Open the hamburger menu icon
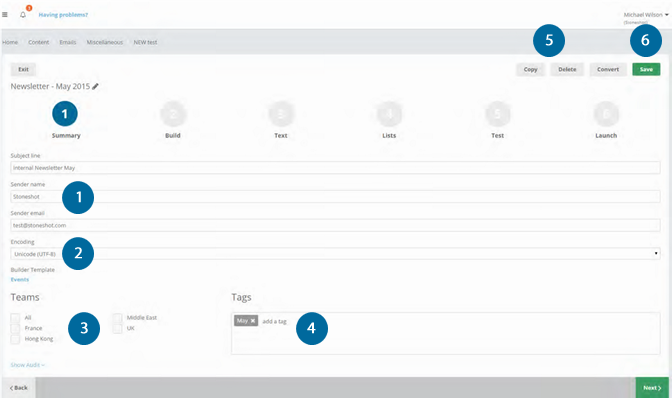This screenshot has height=398, width=672. click(5, 15)
